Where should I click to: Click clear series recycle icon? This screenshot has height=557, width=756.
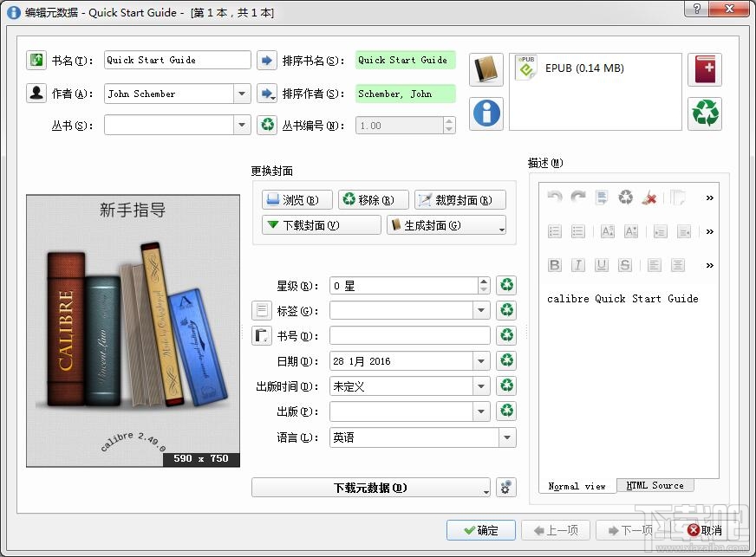click(x=267, y=125)
